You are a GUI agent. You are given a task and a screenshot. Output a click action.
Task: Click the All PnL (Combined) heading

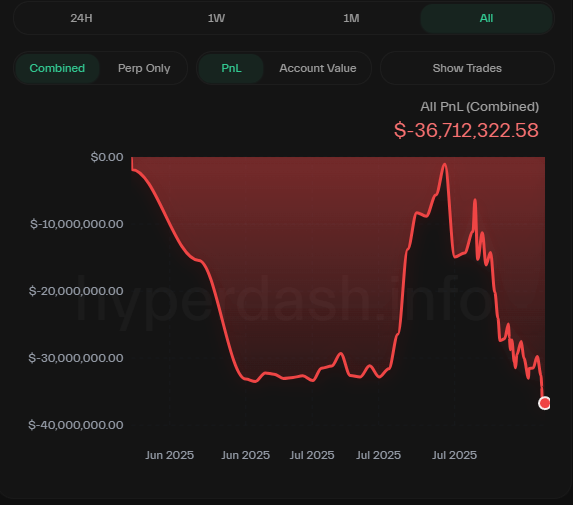pyautogui.click(x=479, y=107)
